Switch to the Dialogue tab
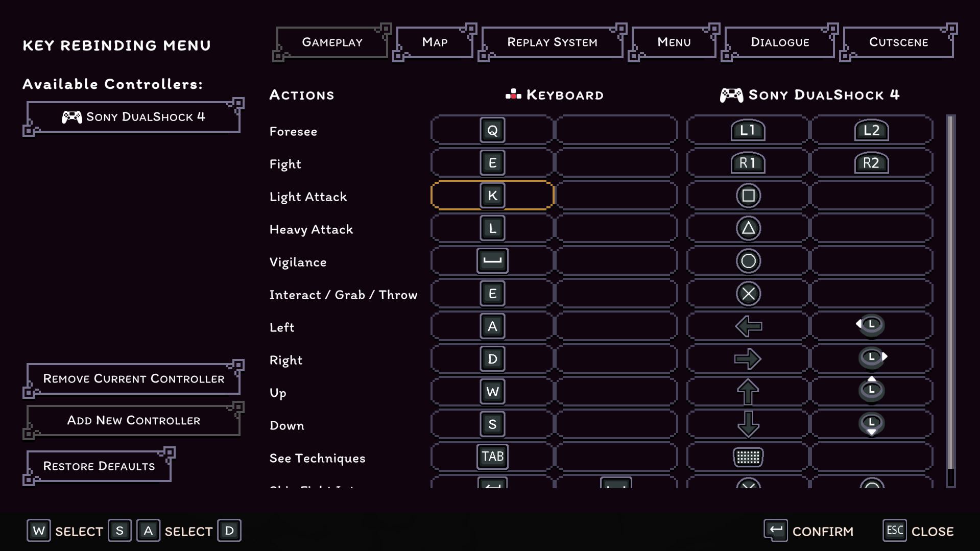 pyautogui.click(x=779, y=42)
